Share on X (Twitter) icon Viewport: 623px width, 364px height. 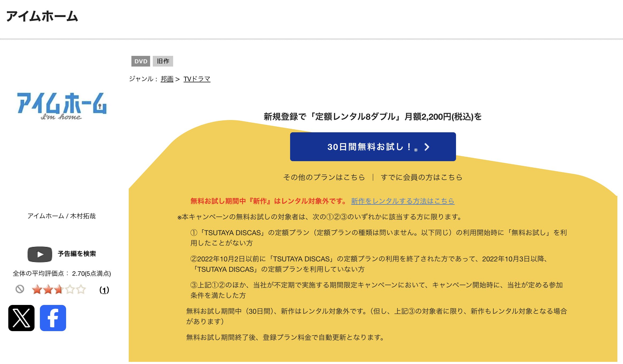(x=21, y=318)
